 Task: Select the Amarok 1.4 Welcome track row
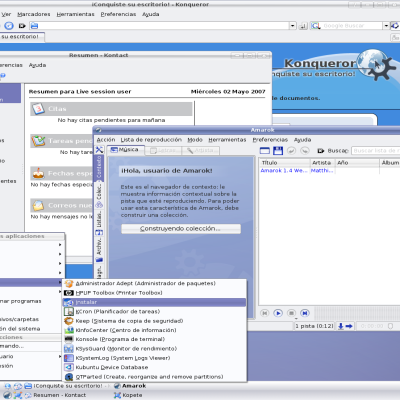[x=329, y=170]
